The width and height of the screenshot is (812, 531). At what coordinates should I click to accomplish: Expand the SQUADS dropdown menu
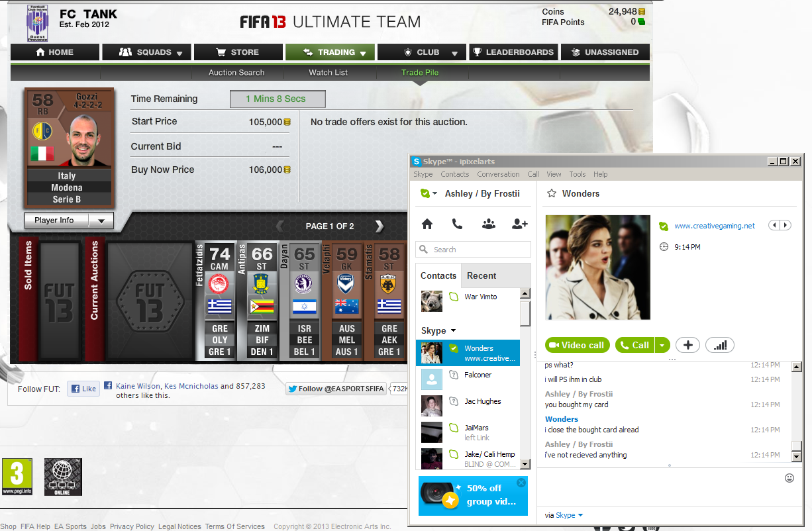pos(179,54)
